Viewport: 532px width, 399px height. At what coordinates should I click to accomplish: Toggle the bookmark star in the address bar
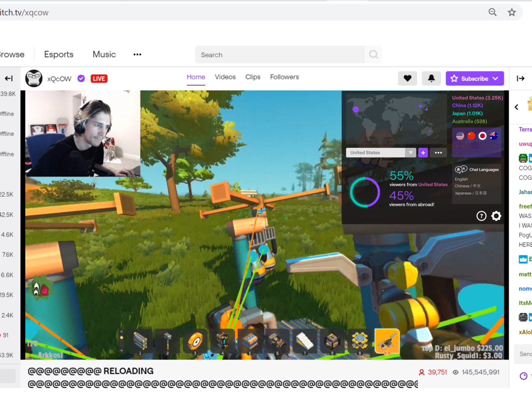[512, 12]
